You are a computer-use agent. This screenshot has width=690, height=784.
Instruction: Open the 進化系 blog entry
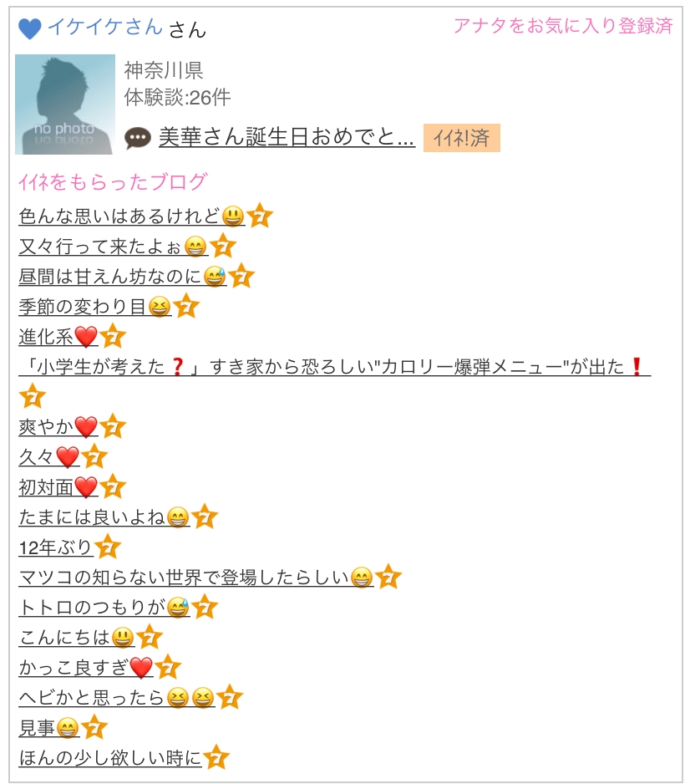point(58,337)
